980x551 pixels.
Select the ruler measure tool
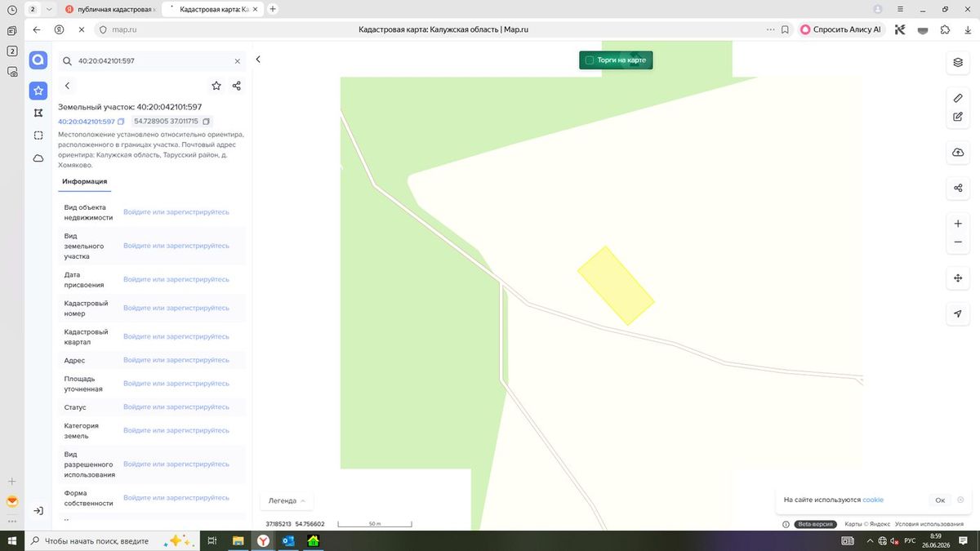958,98
